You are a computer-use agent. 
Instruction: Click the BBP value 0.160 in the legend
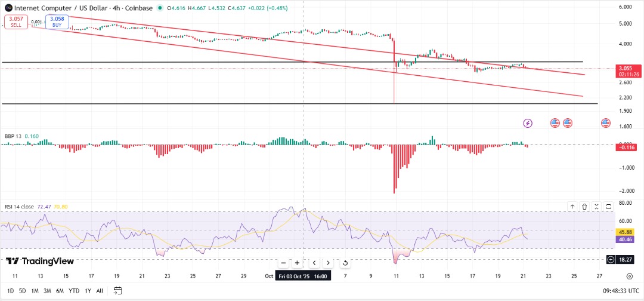[31, 136]
